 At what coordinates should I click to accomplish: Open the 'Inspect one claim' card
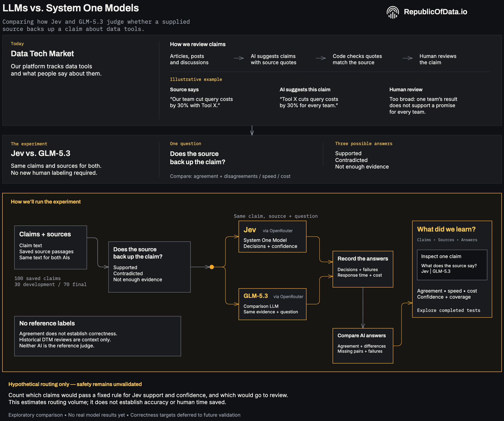click(452, 265)
